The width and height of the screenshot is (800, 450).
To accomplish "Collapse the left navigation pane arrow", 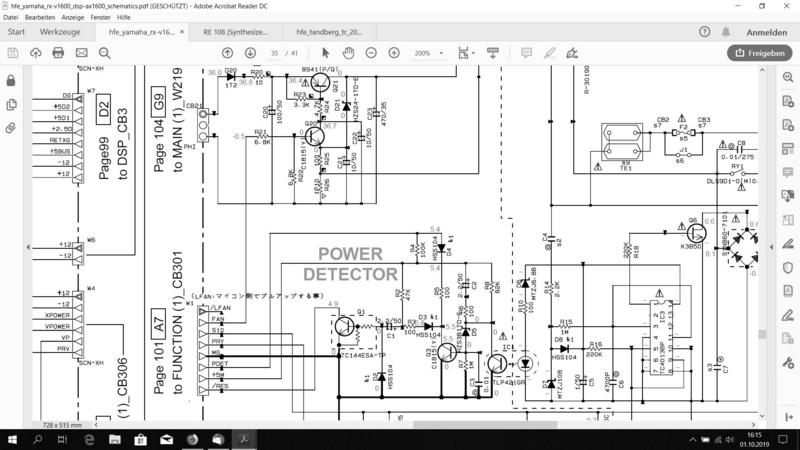I will 28,247.
